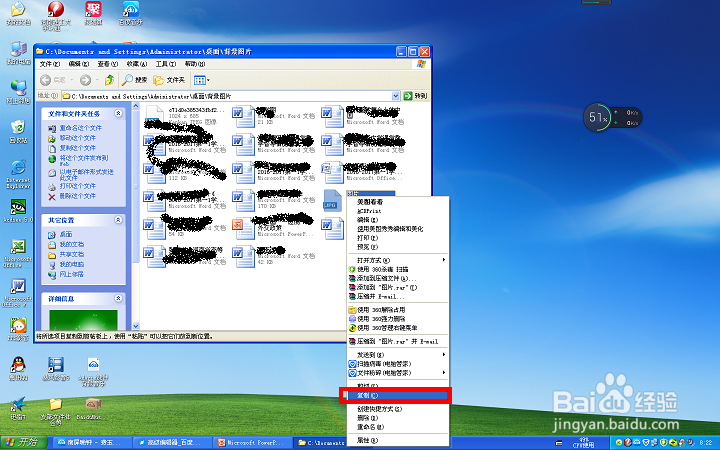The height and width of the screenshot is (450, 720).
Task: Choose 添加到 "图片.rar" entry
Action: tap(398, 287)
